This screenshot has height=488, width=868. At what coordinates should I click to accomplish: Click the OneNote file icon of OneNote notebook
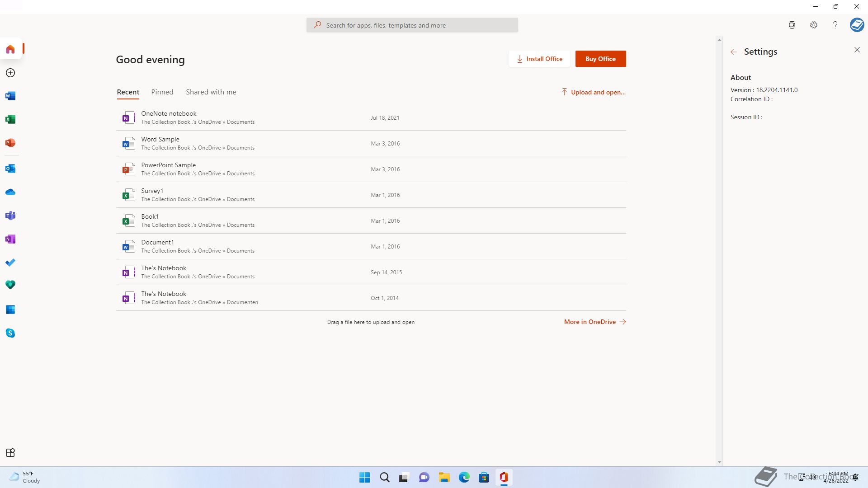[128, 118]
